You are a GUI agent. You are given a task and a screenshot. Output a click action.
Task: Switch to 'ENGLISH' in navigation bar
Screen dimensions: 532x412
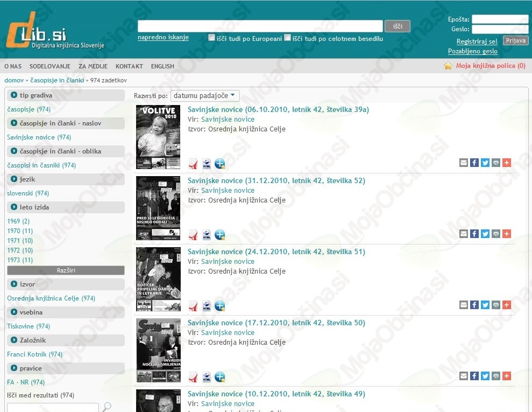pos(162,66)
